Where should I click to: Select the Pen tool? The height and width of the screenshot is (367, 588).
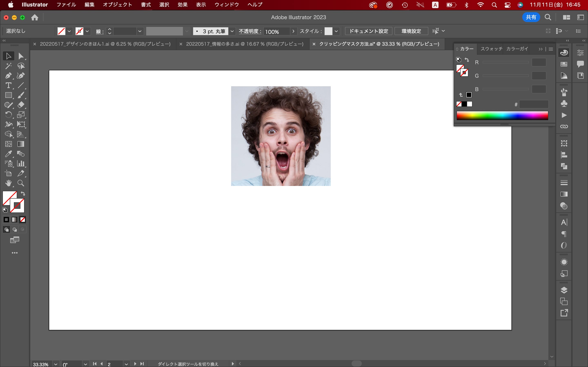click(8, 75)
